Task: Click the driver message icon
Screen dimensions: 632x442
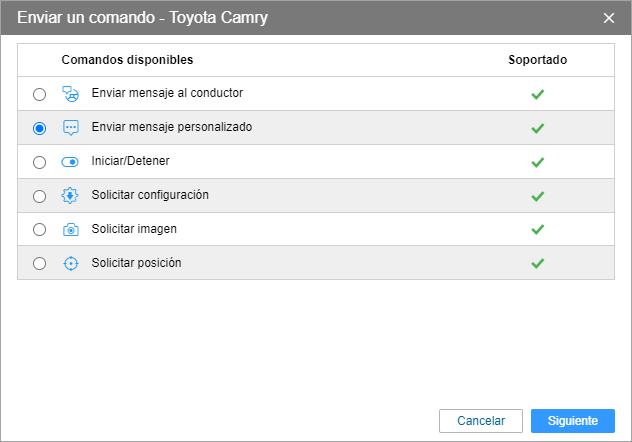Action: pos(70,94)
